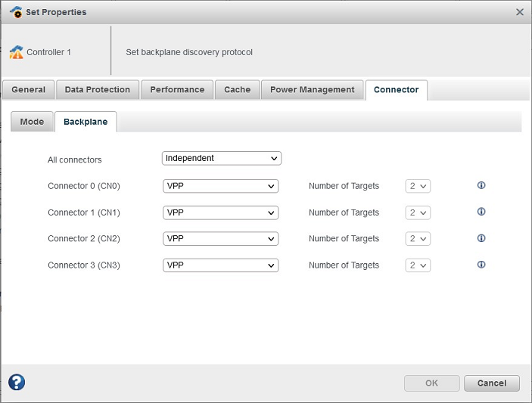532x403 pixels.
Task: Switch to the General tab
Action: 29,89
